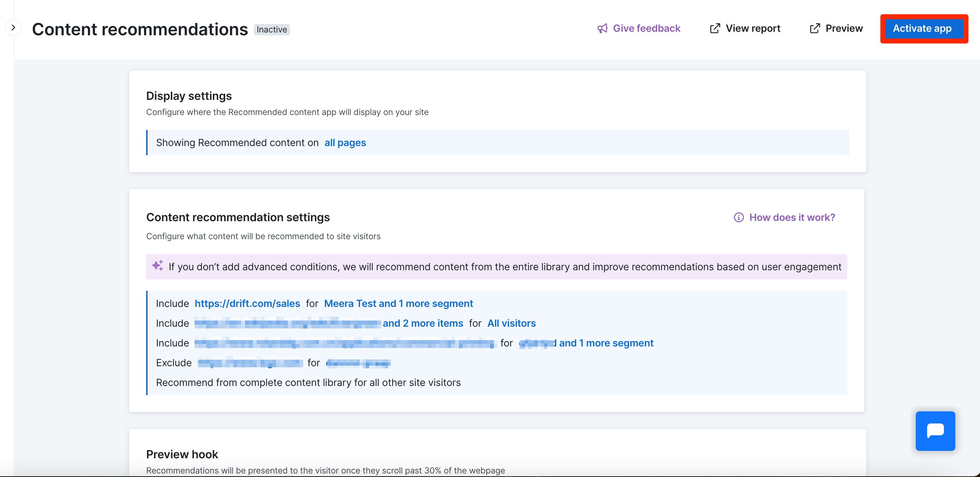
Task: Select the All visitors segment link
Action: coord(511,323)
